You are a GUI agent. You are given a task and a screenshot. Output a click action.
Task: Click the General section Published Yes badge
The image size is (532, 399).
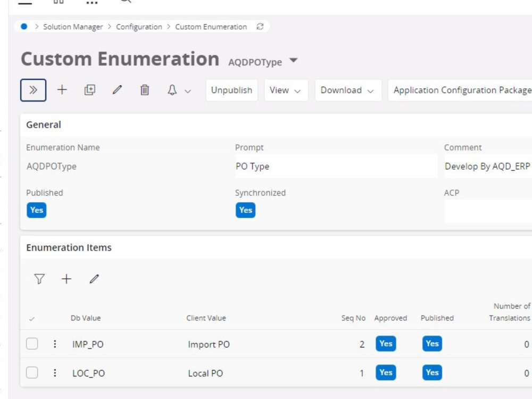(x=36, y=210)
